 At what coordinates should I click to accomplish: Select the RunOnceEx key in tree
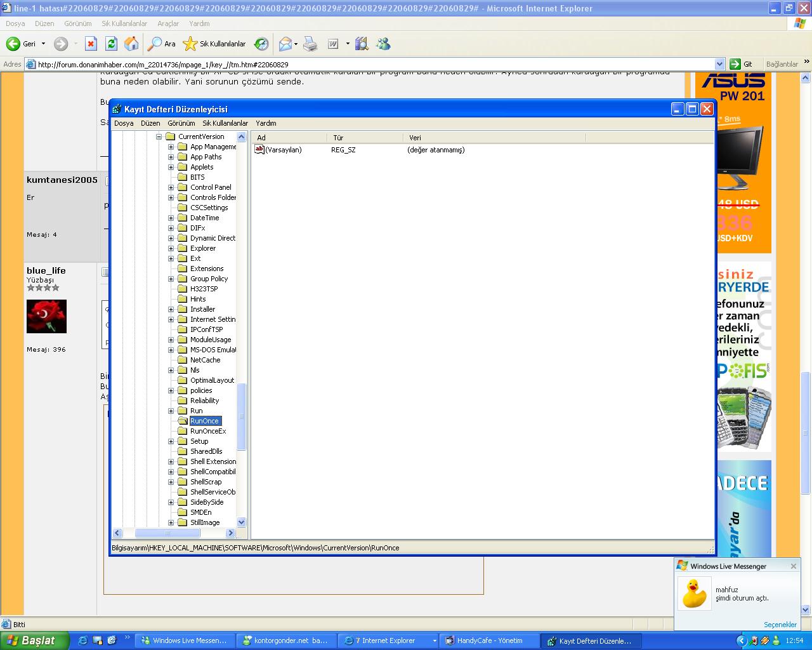(208, 431)
